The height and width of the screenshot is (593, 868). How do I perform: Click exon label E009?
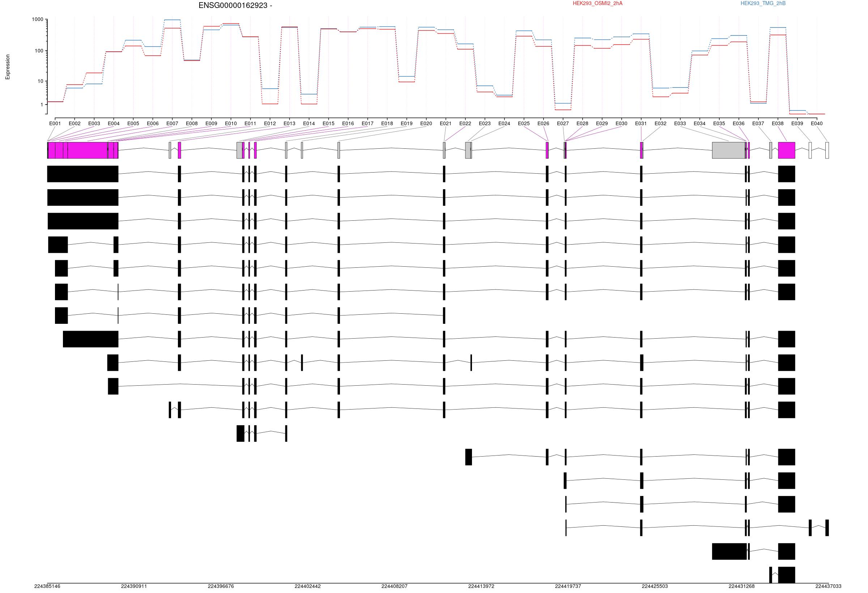212,123
